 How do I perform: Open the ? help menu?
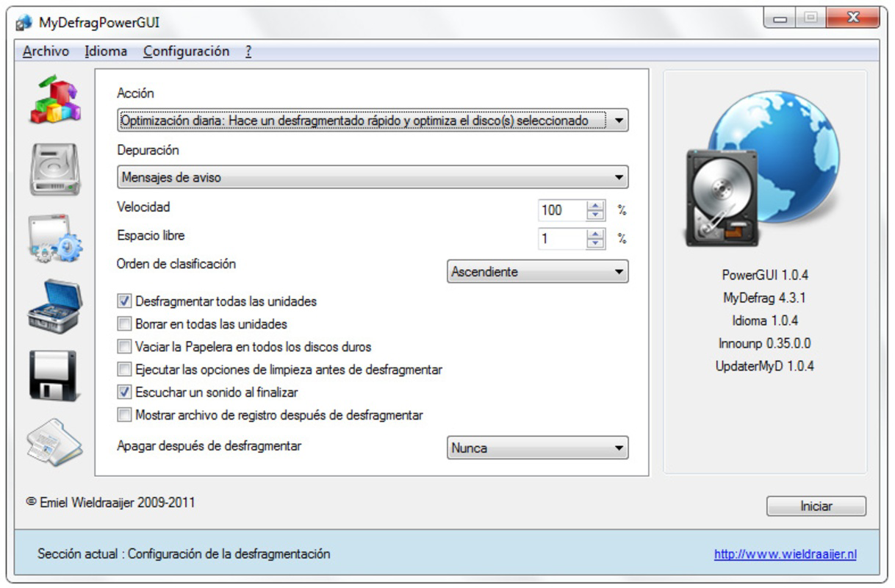[249, 51]
